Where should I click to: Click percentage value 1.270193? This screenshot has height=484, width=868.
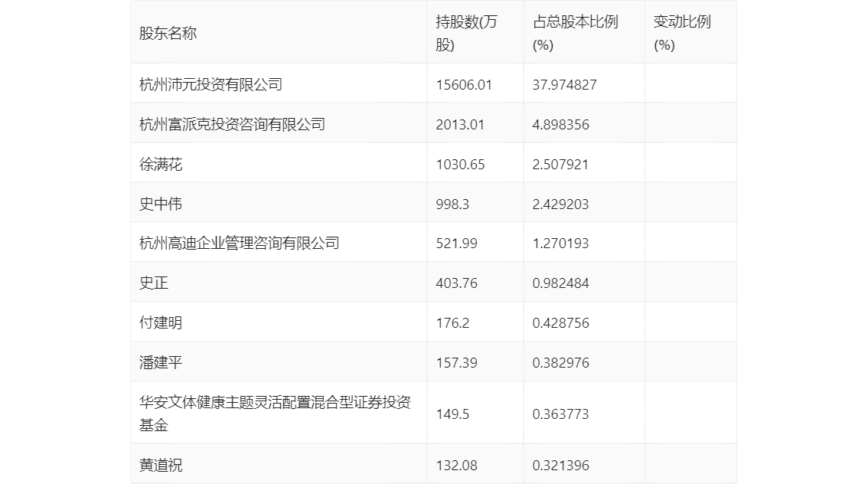point(561,243)
